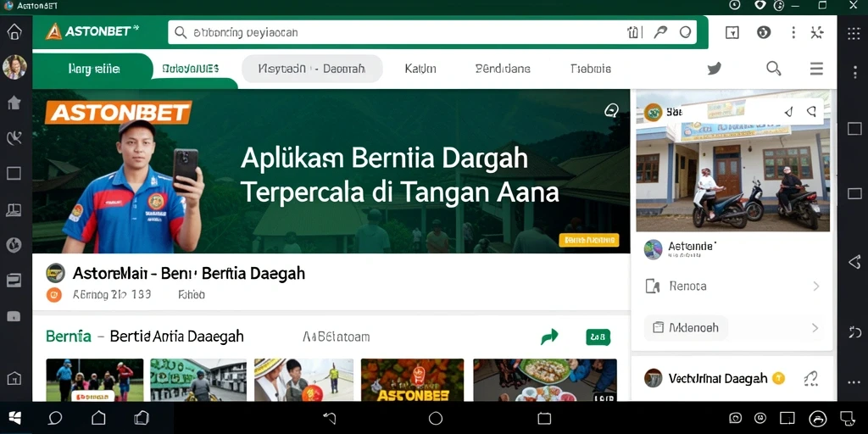Click the reply arrow on side panel photo
Screen dimensions: 868x434
pyautogui.click(x=788, y=113)
